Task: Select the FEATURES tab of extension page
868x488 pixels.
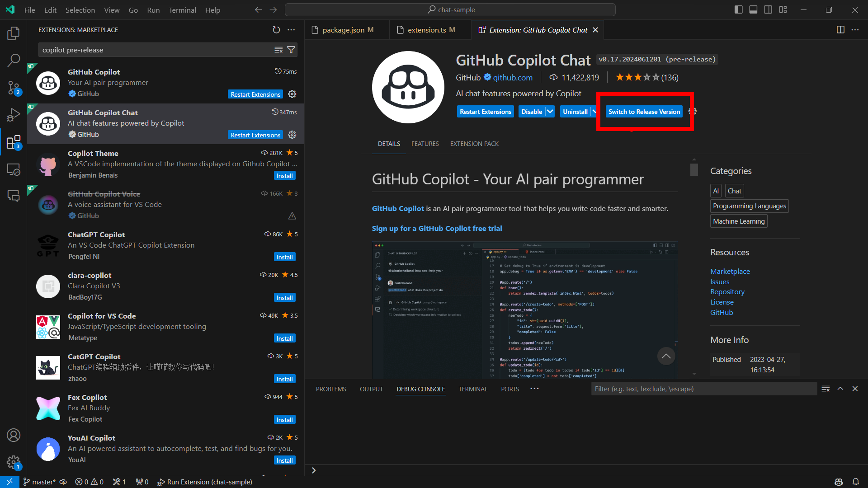Action: pyautogui.click(x=425, y=144)
